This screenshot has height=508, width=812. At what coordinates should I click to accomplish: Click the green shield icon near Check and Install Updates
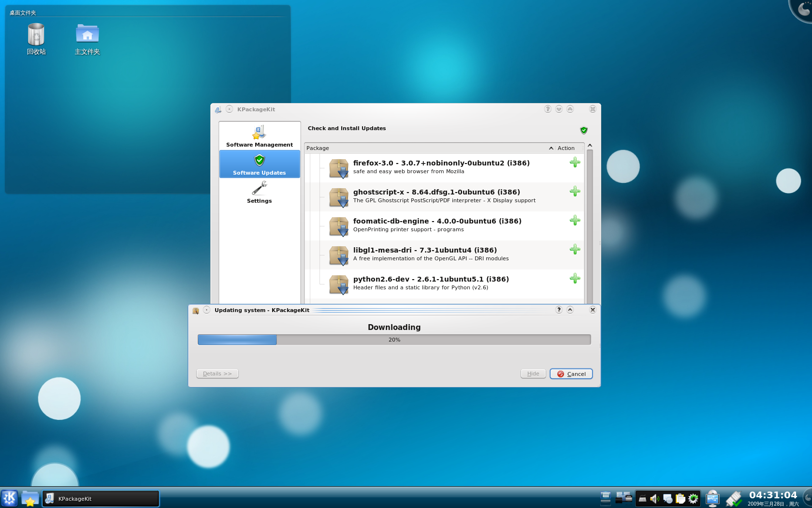click(x=584, y=130)
